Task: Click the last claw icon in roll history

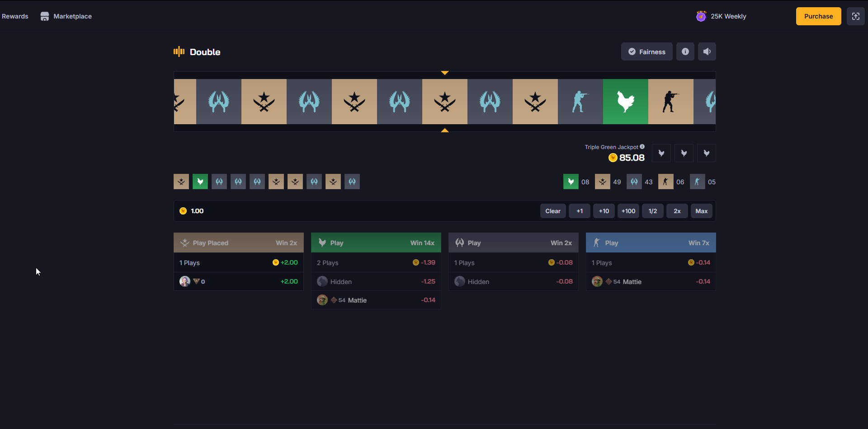Action: tap(352, 182)
